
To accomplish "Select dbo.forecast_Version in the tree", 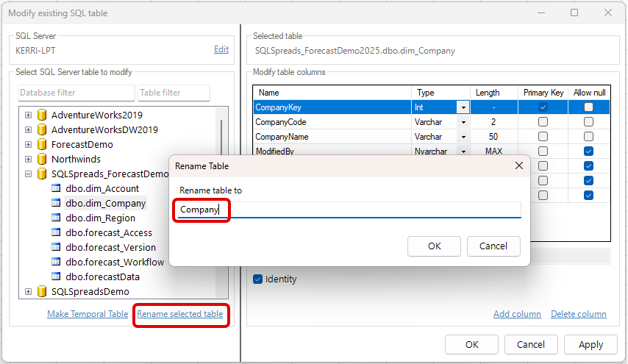I will 110,248.
